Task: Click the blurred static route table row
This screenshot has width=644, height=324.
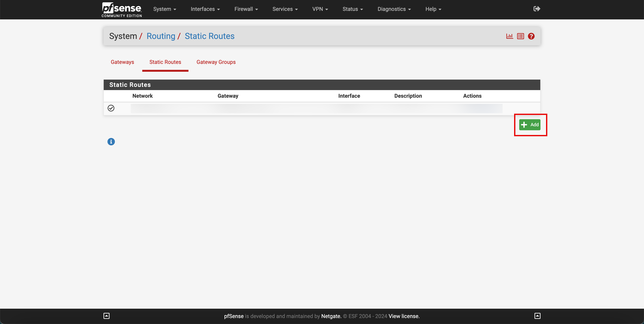Action: tap(316, 108)
